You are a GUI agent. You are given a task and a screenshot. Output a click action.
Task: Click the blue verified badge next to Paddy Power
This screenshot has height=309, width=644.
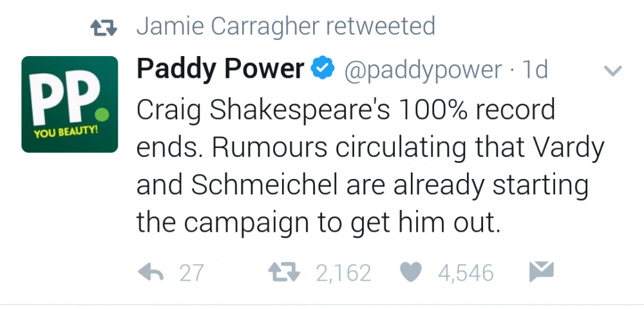click(324, 68)
